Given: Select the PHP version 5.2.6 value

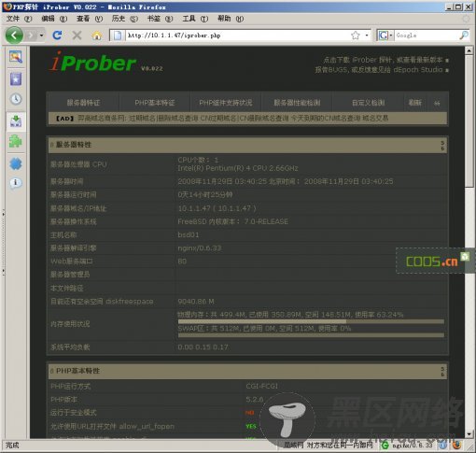Looking at the screenshot, I should [x=255, y=400].
